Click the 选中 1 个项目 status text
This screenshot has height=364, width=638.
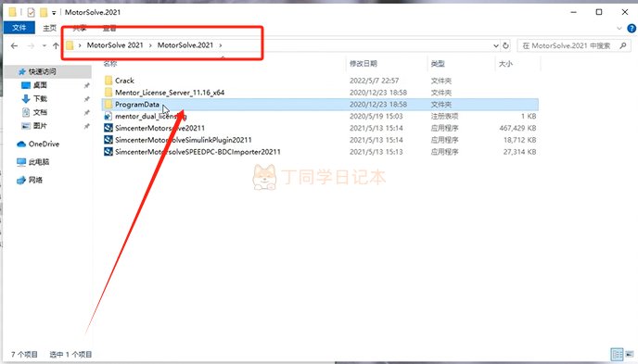(70, 354)
